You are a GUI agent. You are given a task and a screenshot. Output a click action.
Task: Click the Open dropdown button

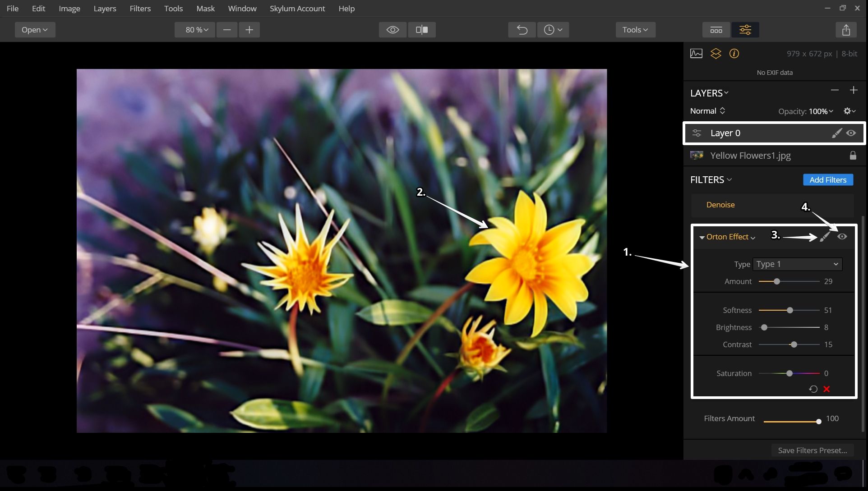coord(35,30)
